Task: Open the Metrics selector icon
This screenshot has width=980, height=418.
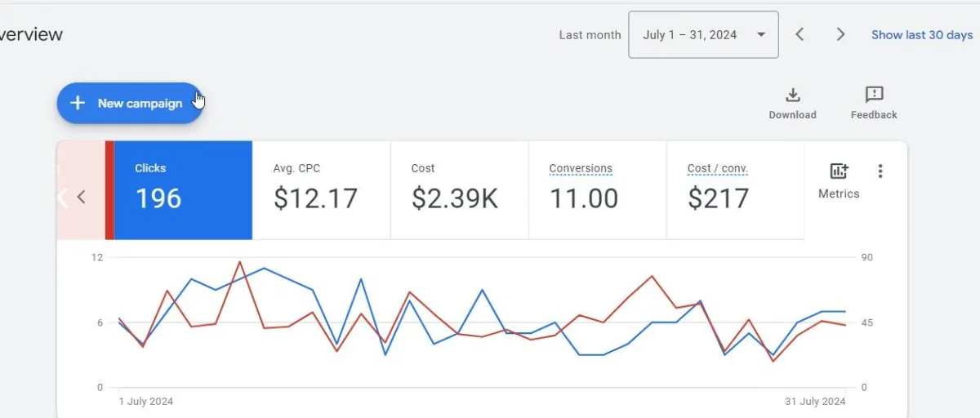Action: [x=839, y=171]
